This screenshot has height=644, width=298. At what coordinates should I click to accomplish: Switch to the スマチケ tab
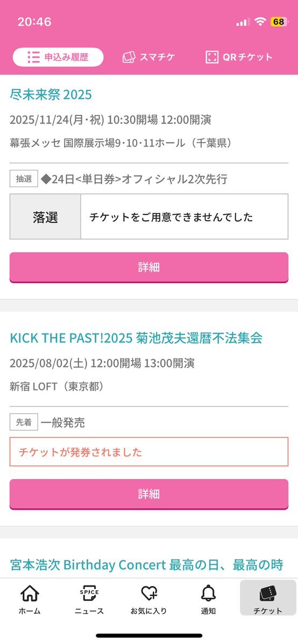pos(148,57)
